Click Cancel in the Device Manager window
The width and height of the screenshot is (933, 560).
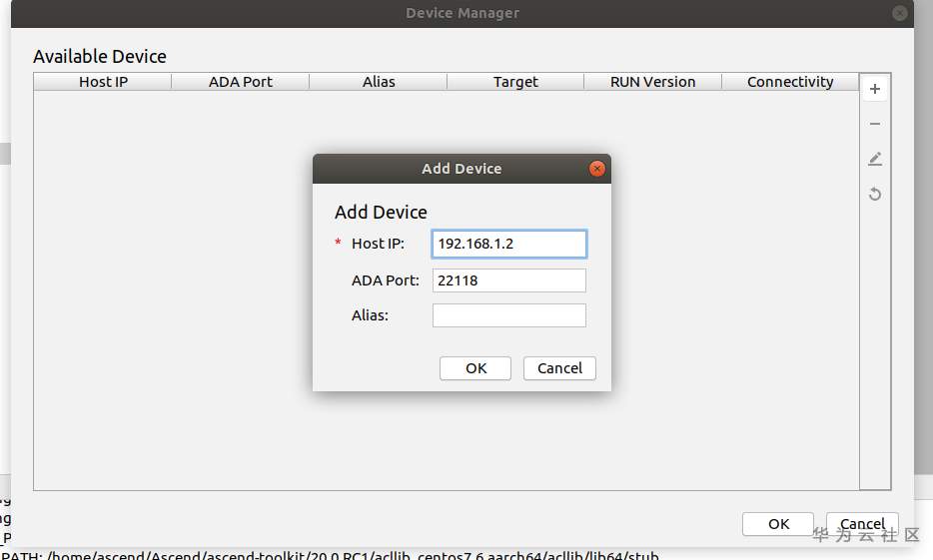862,524
